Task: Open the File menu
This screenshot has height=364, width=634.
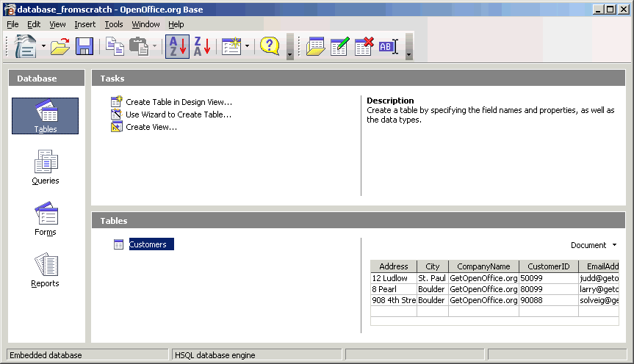Action: pyautogui.click(x=12, y=24)
